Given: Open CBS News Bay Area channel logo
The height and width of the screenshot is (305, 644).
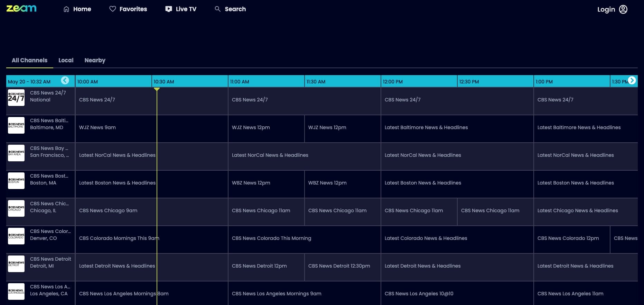Looking at the screenshot, I should click(x=16, y=153).
